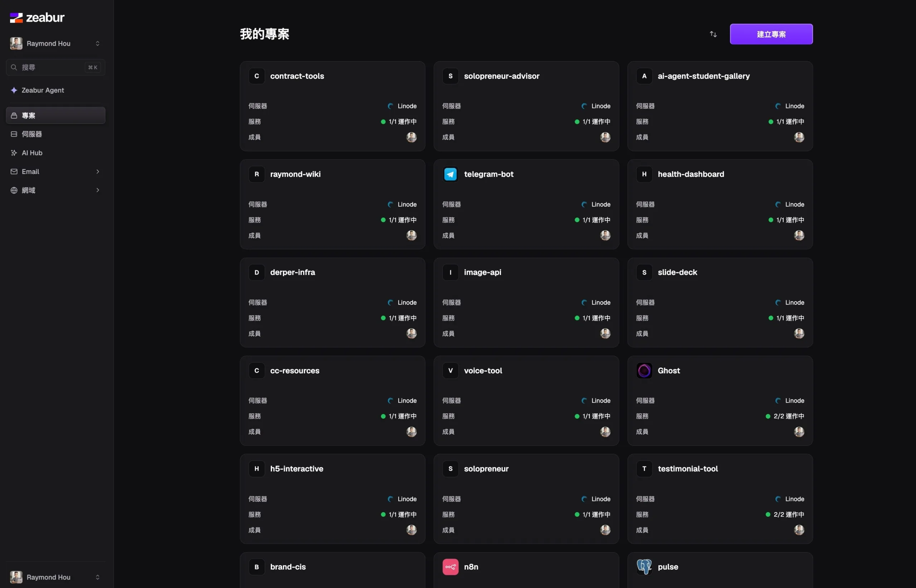The image size is (916, 588).
Task: Click the D icon on derper-infra card
Action: [x=257, y=272]
